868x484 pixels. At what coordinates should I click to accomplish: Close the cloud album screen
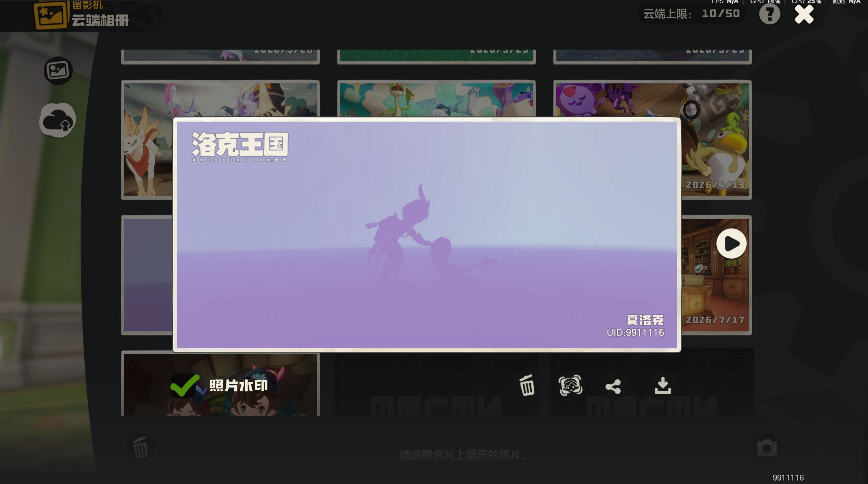click(x=804, y=14)
